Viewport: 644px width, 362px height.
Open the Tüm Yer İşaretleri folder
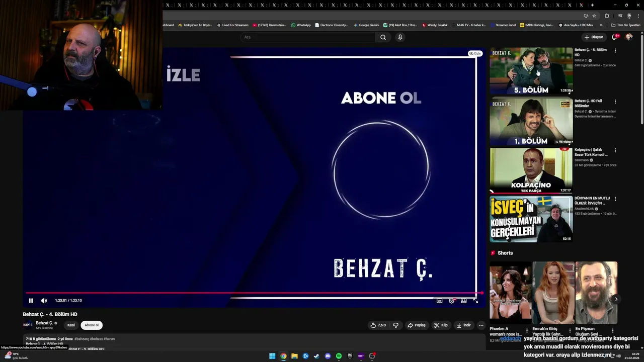tap(625, 25)
